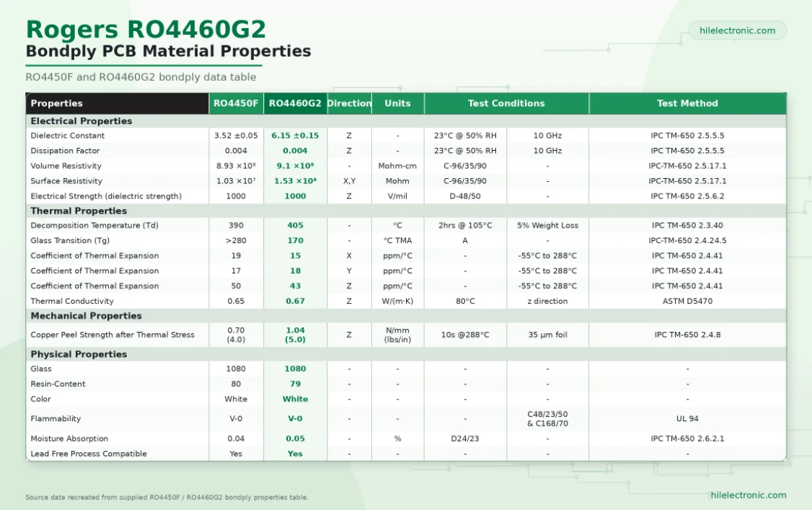Click the °C TMA units cell
Image resolution: width=812 pixels, height=510 pixels.
pyautogui.click(x=398, y=240)
